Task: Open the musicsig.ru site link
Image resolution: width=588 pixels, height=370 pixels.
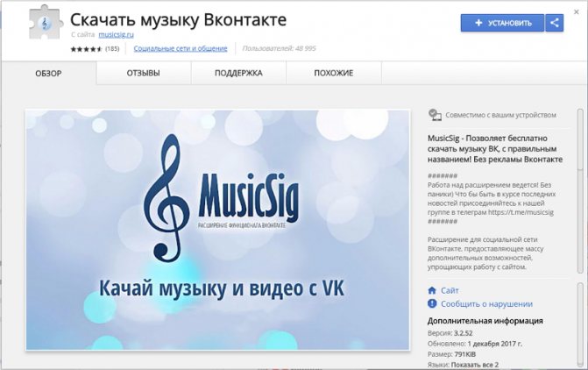Action: [117, 34]
